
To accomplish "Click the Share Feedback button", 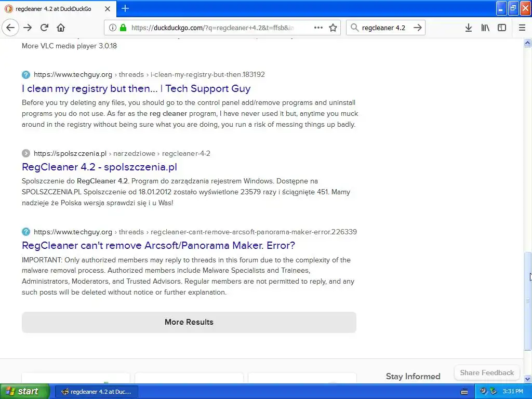I will [487, 373].
